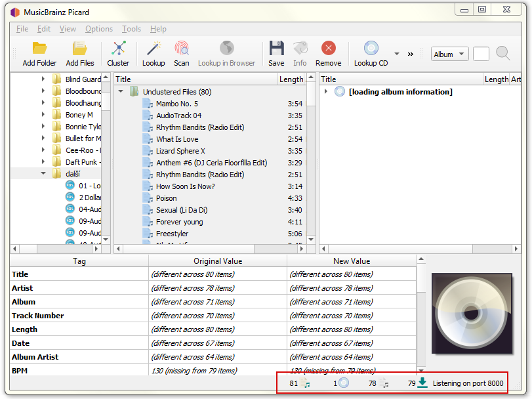Viewport: 532px width, 399px height.
Task: Click the pending files status icon (78)
Action: (x=383, y=383)
